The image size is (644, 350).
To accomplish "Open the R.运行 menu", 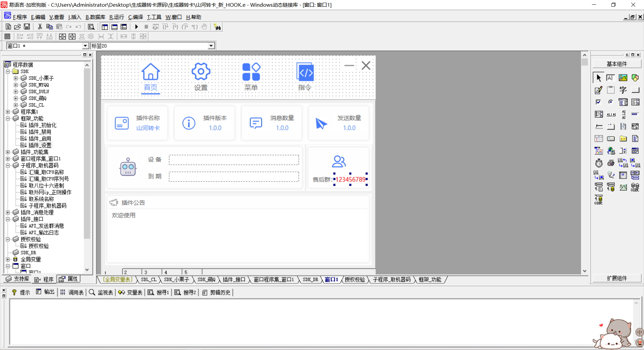I will pyautogui.click(x=116, y=17).
